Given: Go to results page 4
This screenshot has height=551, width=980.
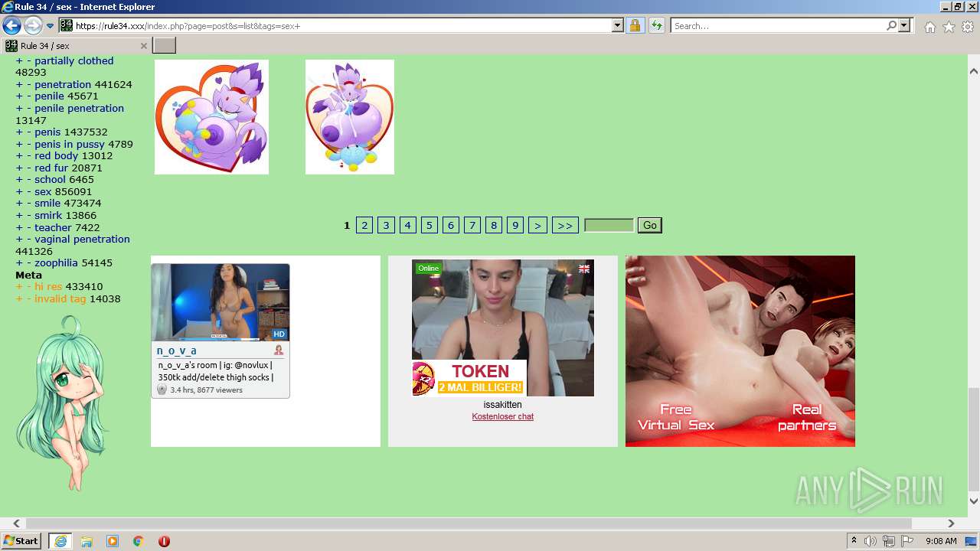Looking at the screenshot, I should (408, 225).
